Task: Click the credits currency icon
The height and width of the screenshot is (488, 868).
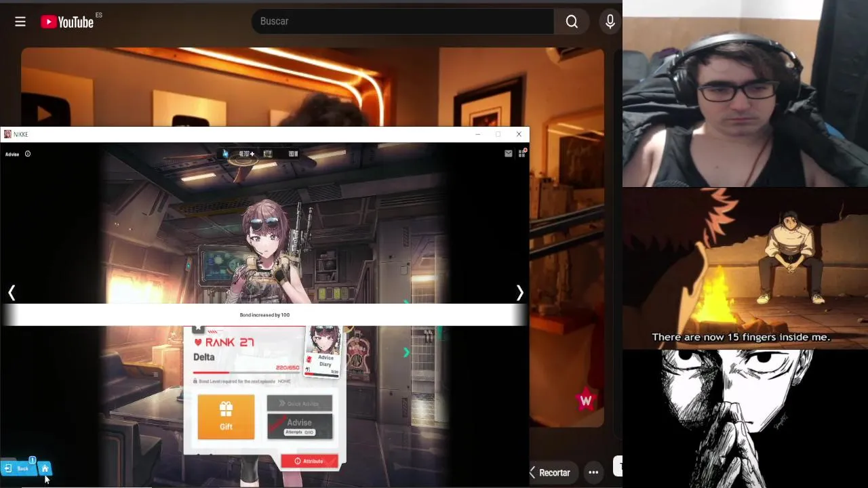Action: [x=268, y=154]
